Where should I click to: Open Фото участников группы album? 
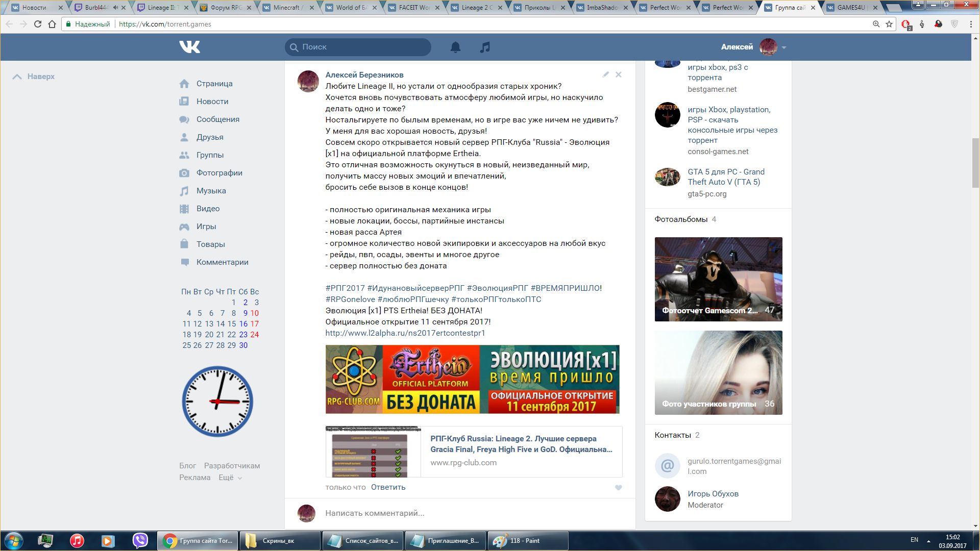tap(718, 372)
